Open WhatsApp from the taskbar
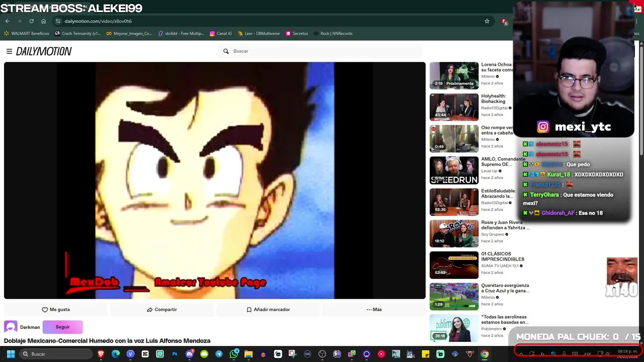The width and height of the screenshot is (644, 362). click(x=234, y=354)
